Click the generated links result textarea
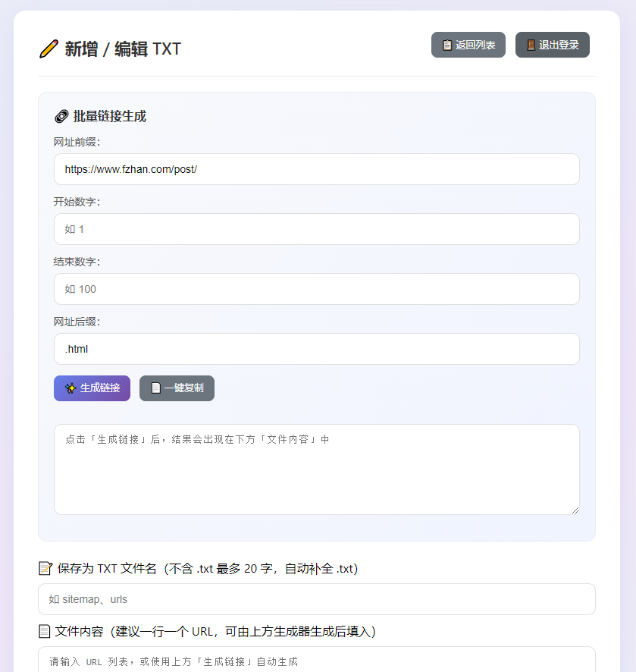The image size is (636, 672). (x=316, y=469)
